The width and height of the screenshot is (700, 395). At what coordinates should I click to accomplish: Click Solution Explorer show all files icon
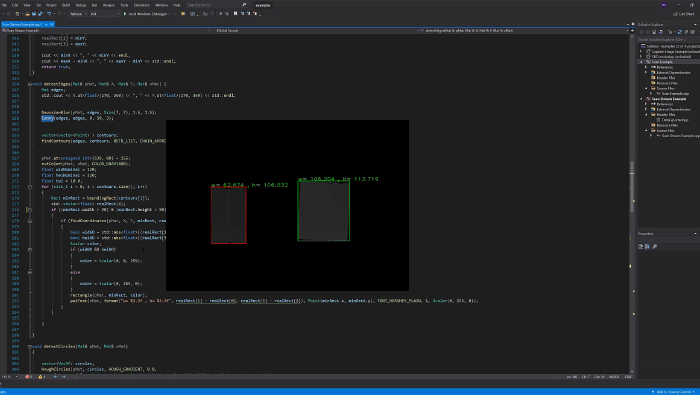(x=692, y=32)
